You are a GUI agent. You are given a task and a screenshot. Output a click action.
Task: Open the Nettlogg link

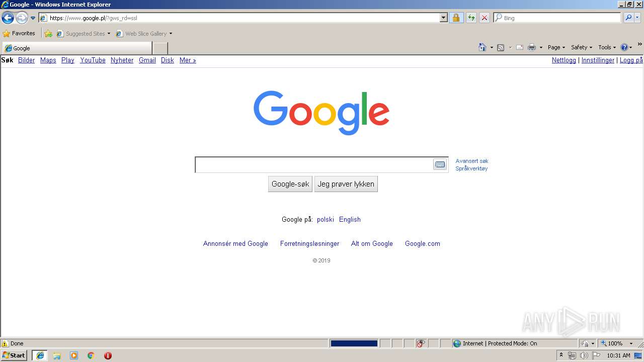point(564,60)
